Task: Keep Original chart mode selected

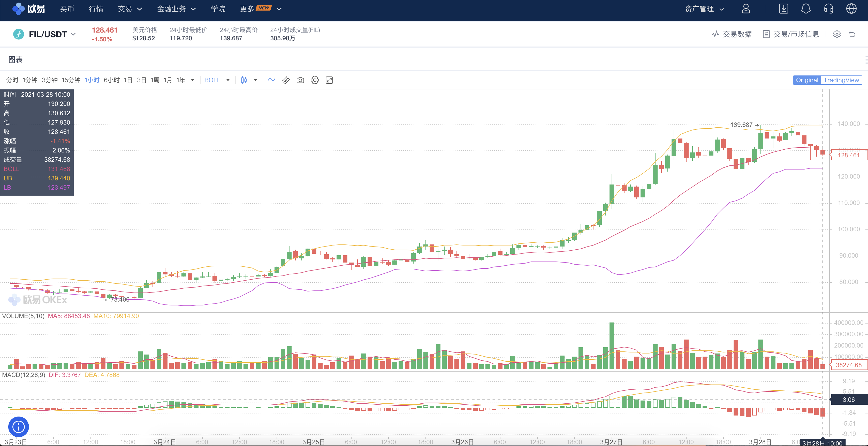Action: pos(806,80)
